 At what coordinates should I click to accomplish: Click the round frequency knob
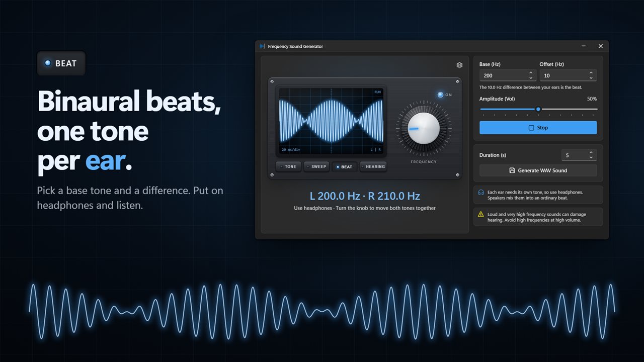tap(424, 128)
